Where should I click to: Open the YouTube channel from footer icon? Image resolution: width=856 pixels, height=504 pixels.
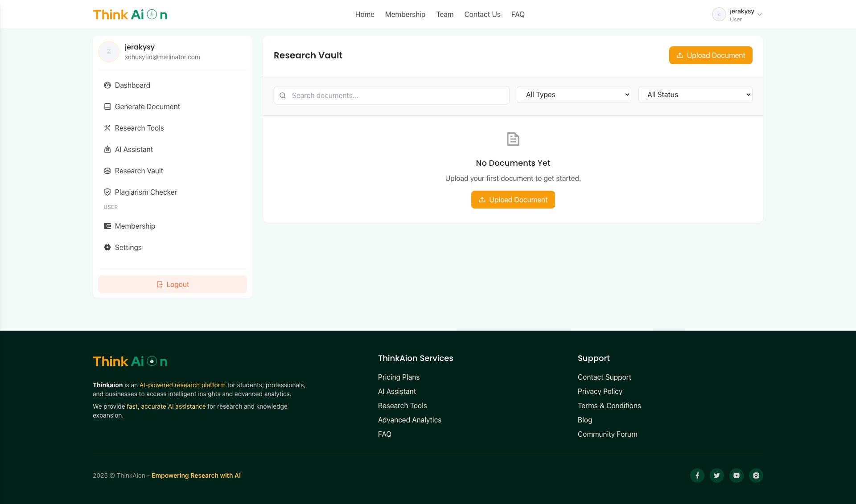(x=737, y=475)
